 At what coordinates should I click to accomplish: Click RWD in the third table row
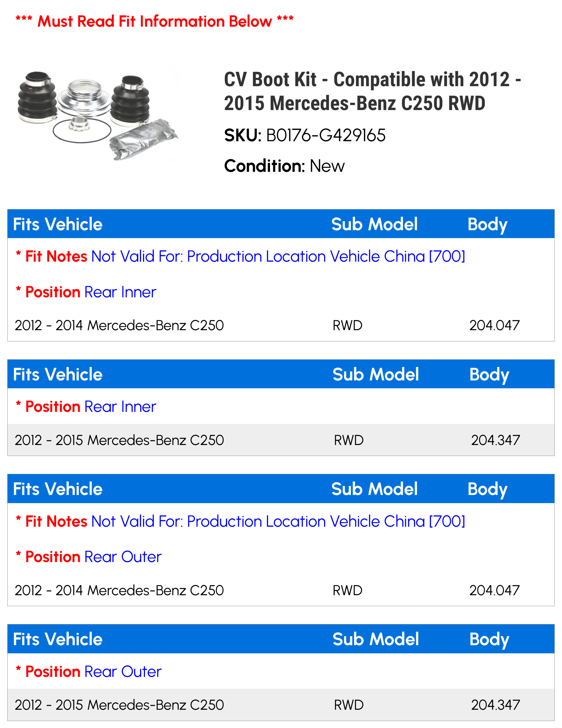point(348,590)
